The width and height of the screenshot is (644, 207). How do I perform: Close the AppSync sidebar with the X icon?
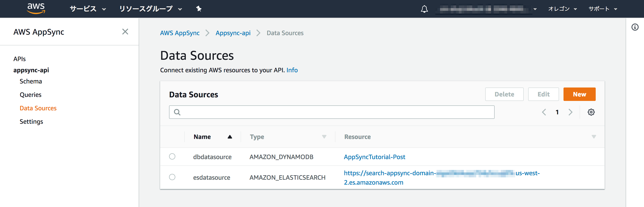(125, 32)
